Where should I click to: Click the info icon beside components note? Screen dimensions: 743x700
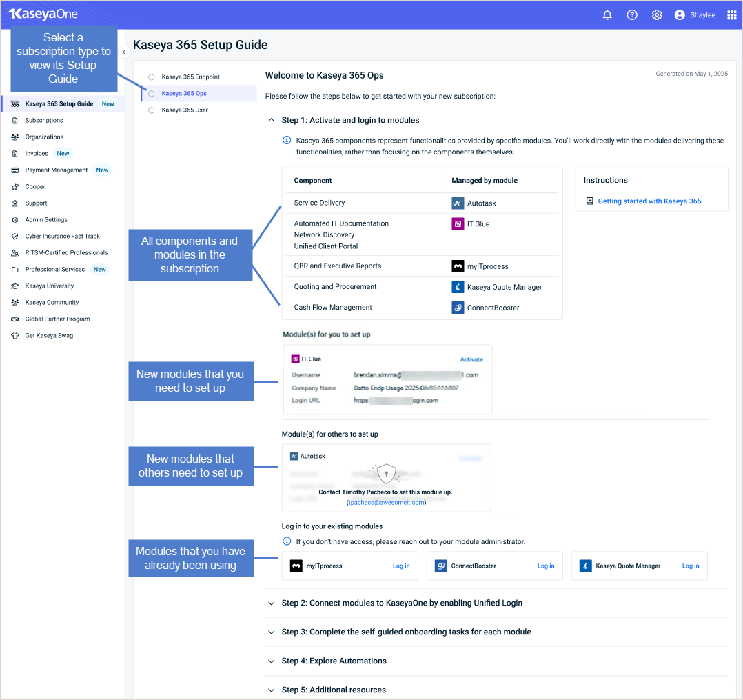(x=287, y=141)
